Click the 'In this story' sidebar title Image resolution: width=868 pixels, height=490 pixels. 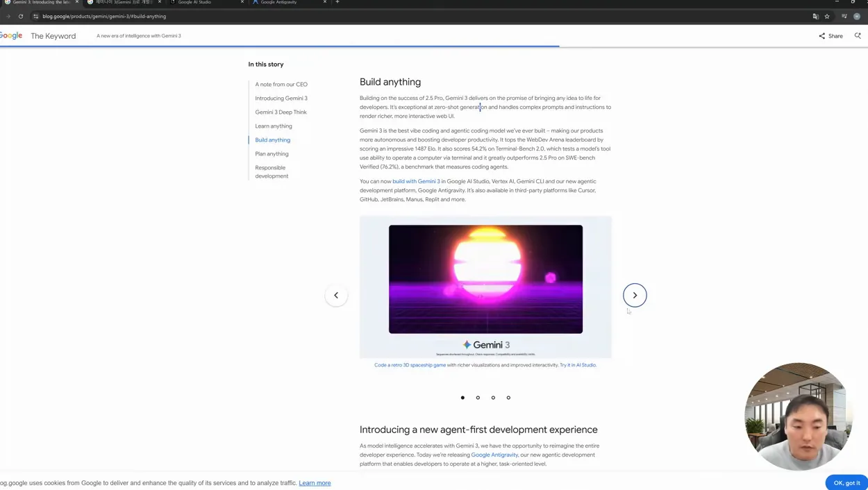tap(266, 64)
